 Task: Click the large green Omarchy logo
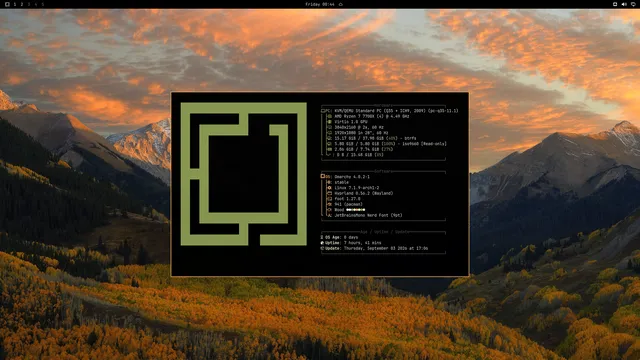[x=243, y=174]
